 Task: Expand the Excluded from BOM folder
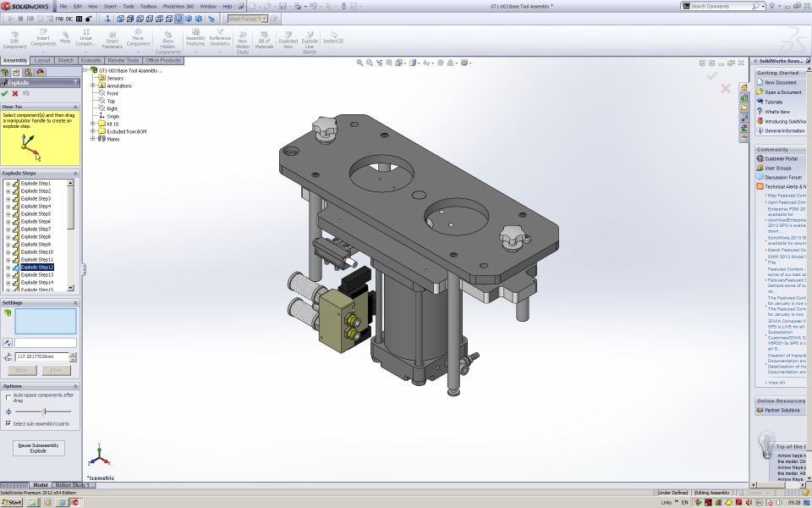pyautogui.click(x=93, y=131)
